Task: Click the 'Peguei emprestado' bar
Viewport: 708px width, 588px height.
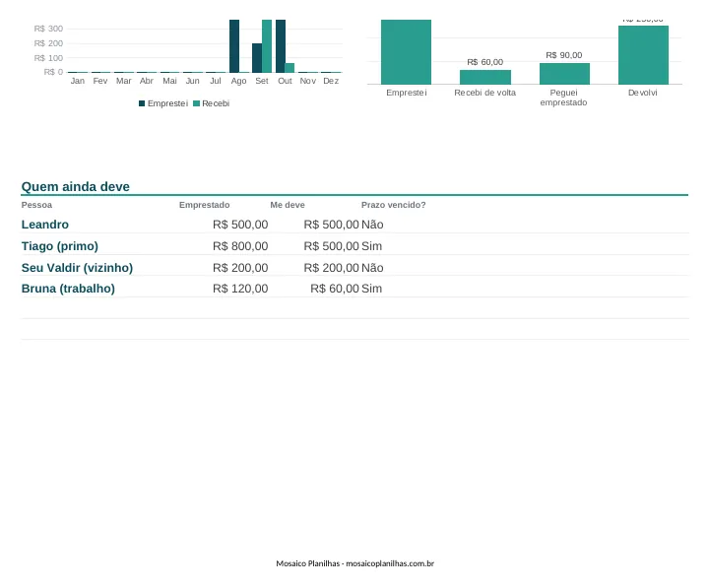Action: click(x=564, y=74)
